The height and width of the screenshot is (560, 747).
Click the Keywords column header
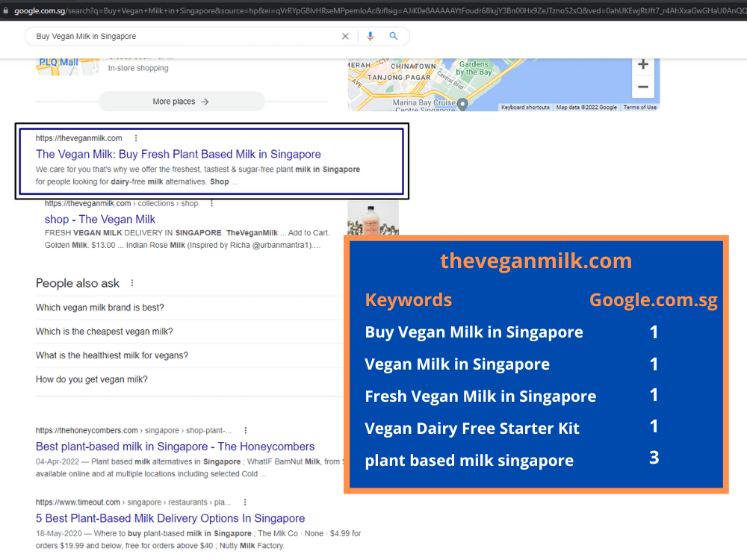pyautogui.click(x=409, y=300)
